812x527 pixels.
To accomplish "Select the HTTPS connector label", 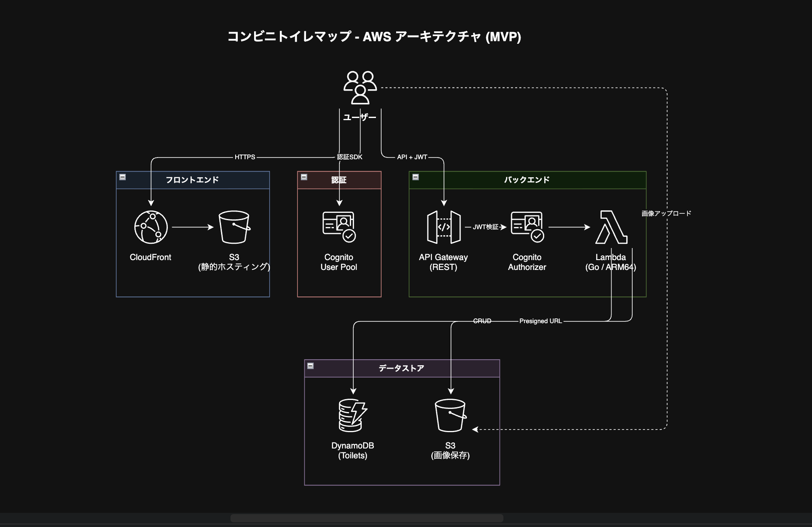I will pyautogui.click(x=245, y=157).
